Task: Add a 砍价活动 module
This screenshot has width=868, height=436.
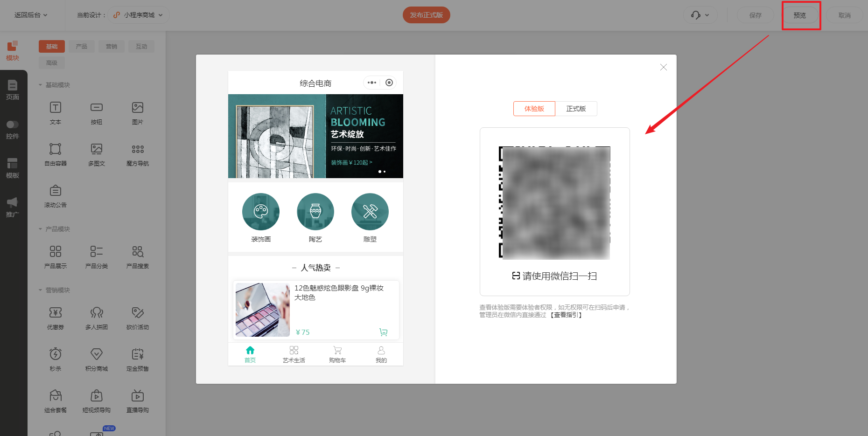Action: pos(138,318)
